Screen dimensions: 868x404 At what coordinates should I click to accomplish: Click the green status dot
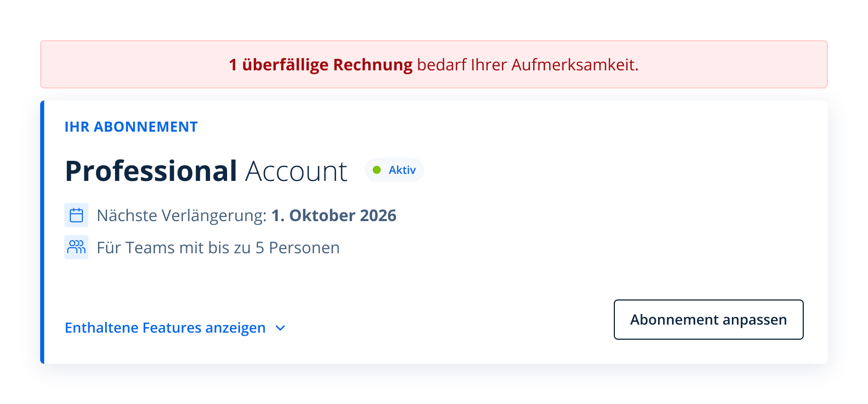[377, 170]
